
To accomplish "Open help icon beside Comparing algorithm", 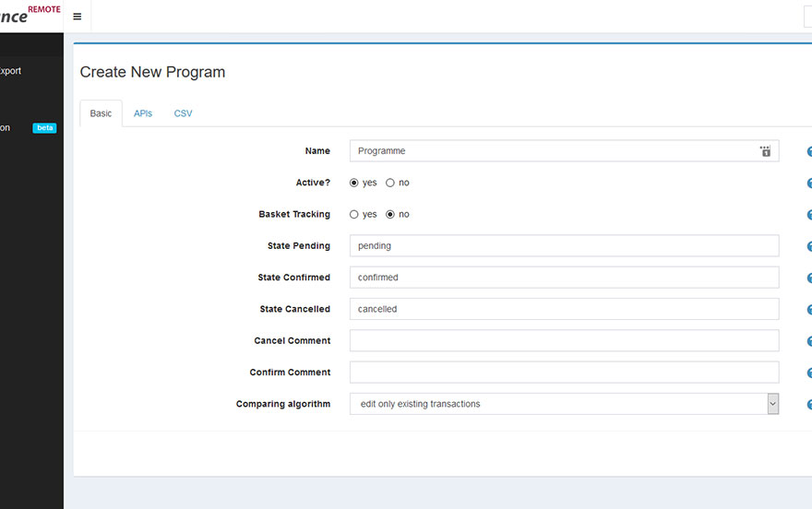I will [809, 405].
